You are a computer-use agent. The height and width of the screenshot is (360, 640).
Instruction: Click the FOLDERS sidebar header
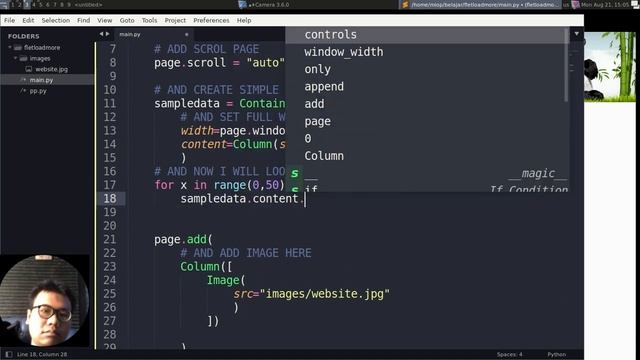pyautogui.click(x=24, y=36)
